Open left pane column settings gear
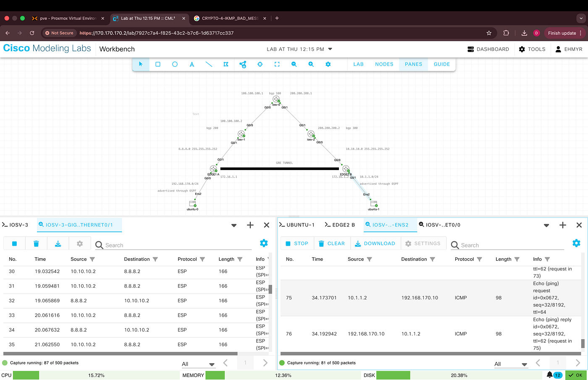Viewport: 588px width, 380px height. point(264,243)
